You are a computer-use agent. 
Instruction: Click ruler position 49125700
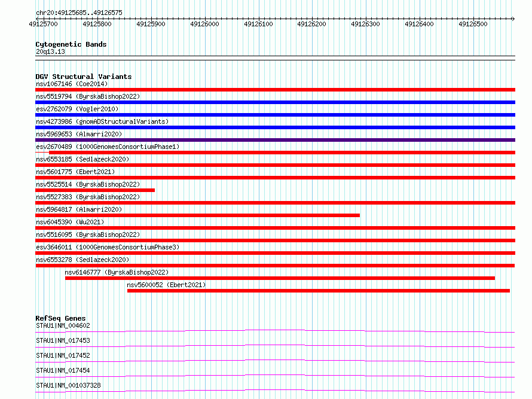tap(44, 24)
